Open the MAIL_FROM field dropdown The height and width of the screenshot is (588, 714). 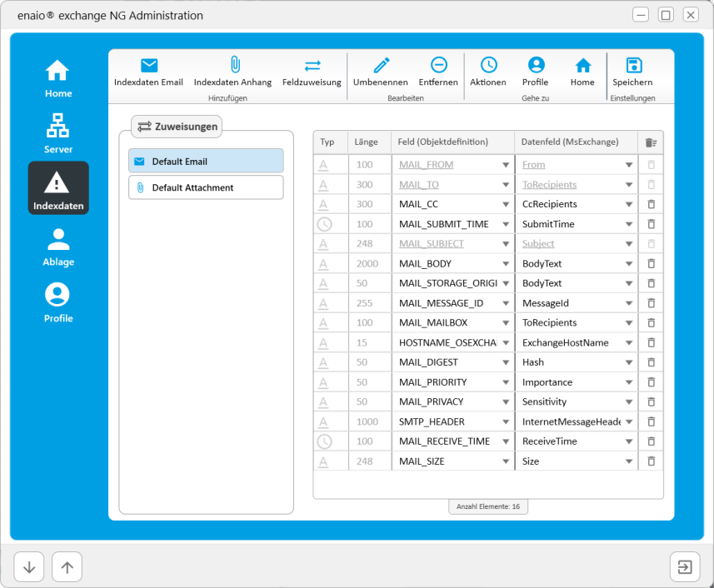pyautogui.click(x=506, y=165)
